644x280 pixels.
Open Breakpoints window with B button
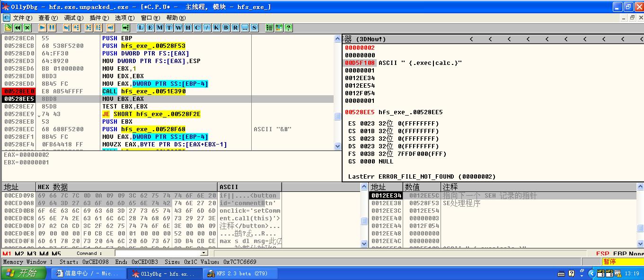(226, 28)
